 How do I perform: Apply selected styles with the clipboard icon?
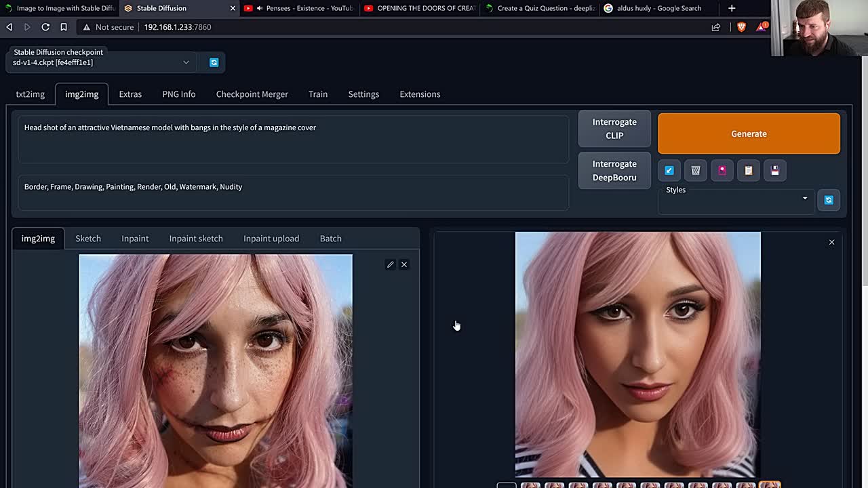pos(749,170)
